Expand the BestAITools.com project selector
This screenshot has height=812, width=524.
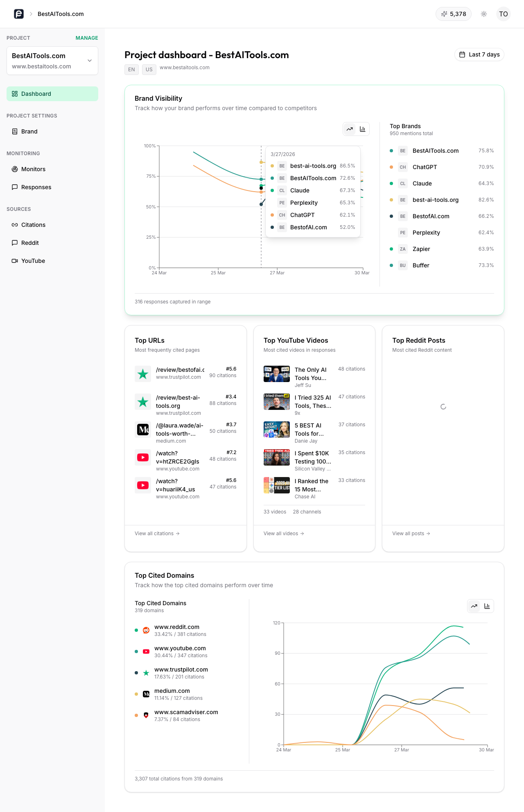tap(52, 61)
